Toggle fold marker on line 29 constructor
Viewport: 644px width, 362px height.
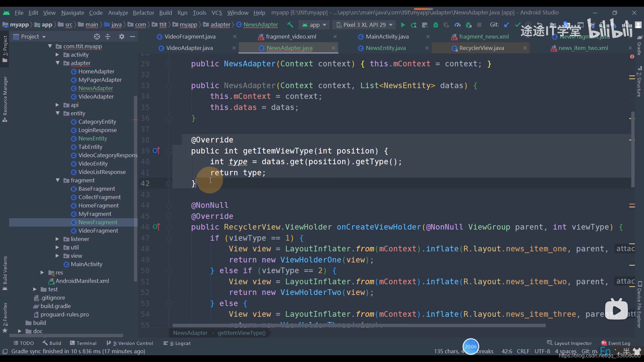point(169,64)
